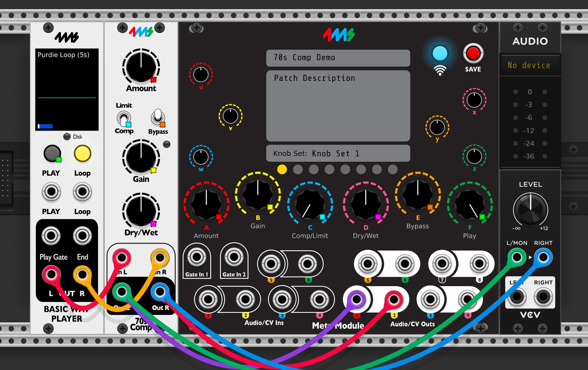Click the '70s Comp Demo' patch name field

click(x=338, y=58)
